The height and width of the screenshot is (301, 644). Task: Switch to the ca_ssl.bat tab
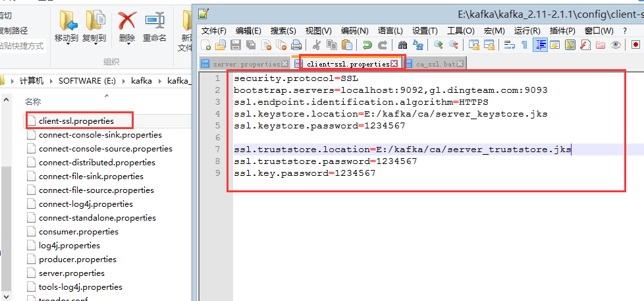pos(435,64)
